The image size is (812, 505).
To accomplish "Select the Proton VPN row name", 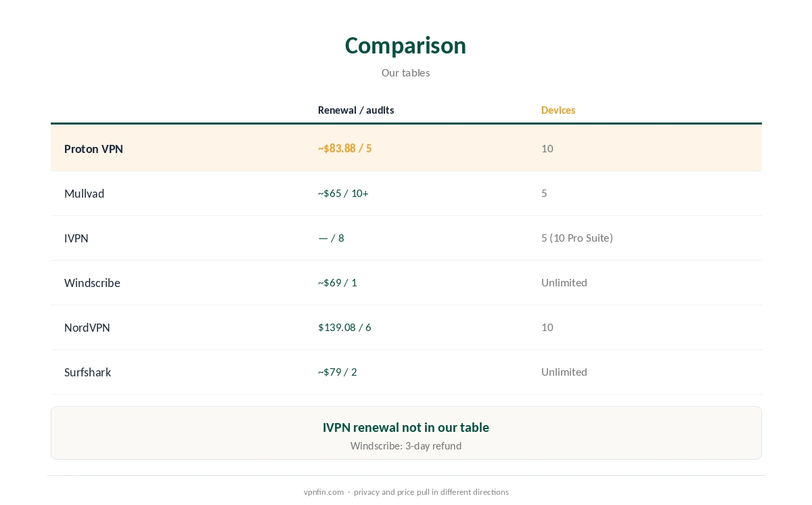I will (93, 149).
